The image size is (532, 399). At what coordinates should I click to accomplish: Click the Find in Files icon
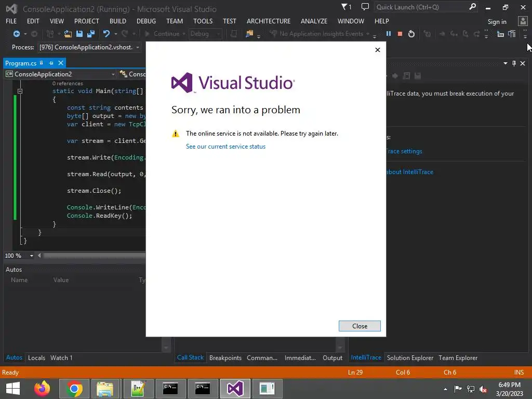point(249,34)
